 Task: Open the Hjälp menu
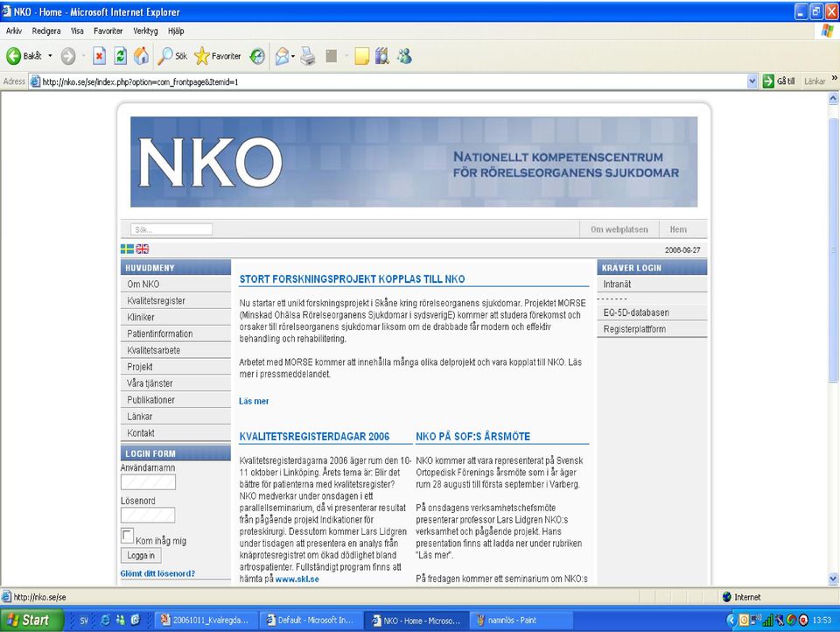(x=176, y=32)
